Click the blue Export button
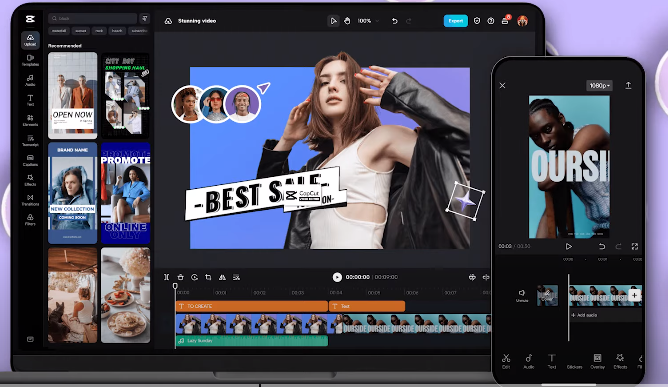 [455, 21]
